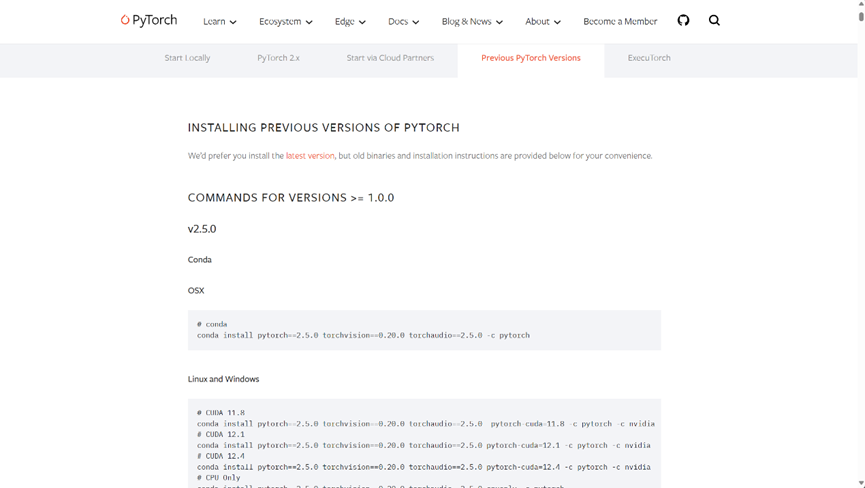Switch to ExecuTorch tab

649,58
